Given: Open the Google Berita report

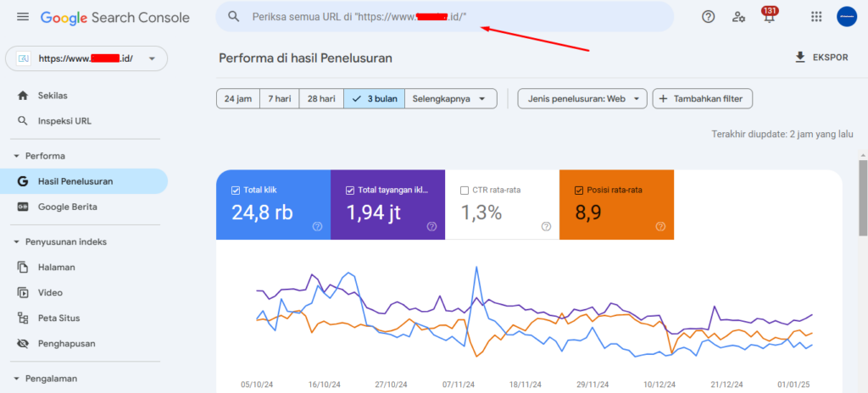Looking at the screenshot, I should pyautogui.click(x=84, y=207).
